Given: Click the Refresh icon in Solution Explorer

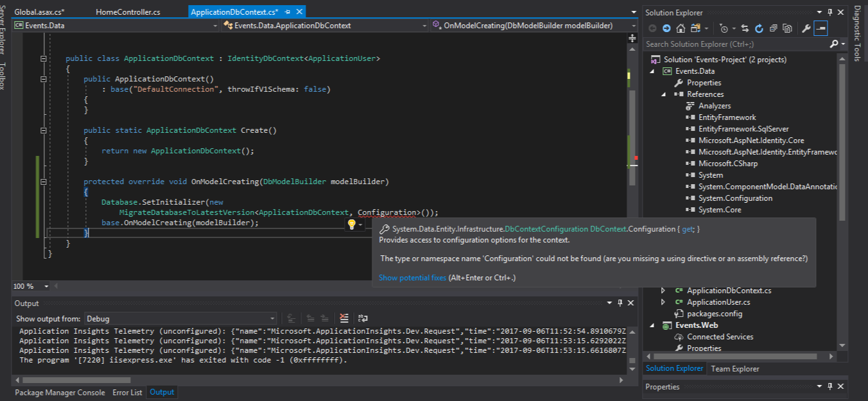Looking at the screenshot, I should 759,28.
